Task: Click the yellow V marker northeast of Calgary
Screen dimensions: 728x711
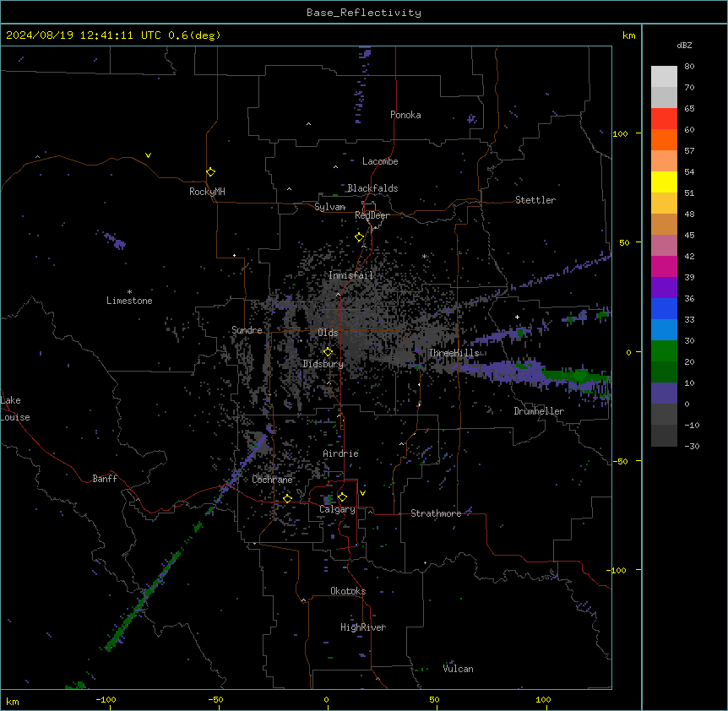Action: 362,493
